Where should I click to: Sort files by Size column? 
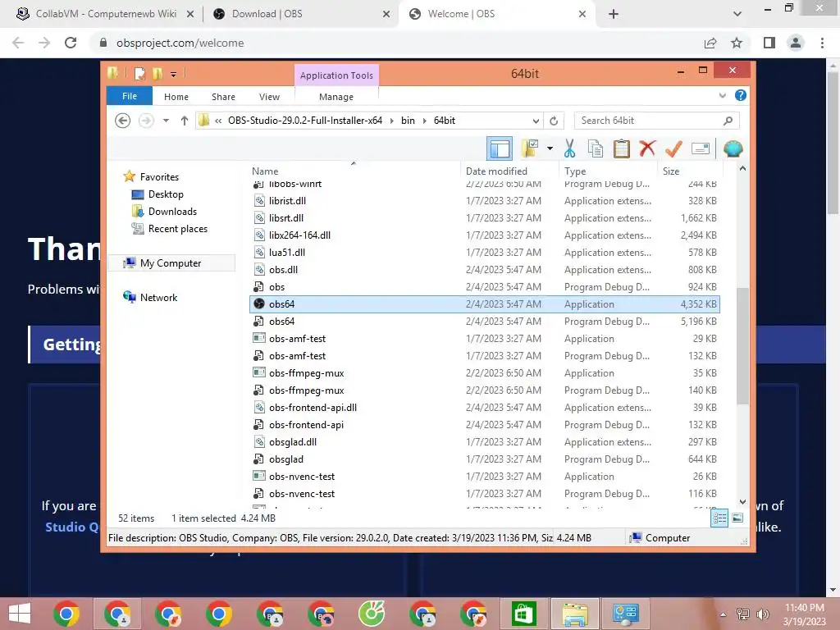(x=690, y=171)
